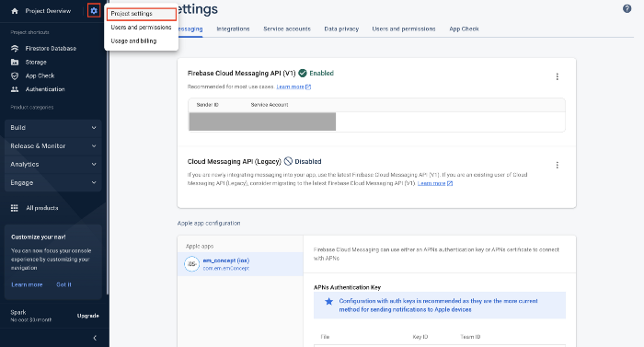The image size is (644, 347).
Task: Open Firestore Database shortcut
Action: click(51, 49)
